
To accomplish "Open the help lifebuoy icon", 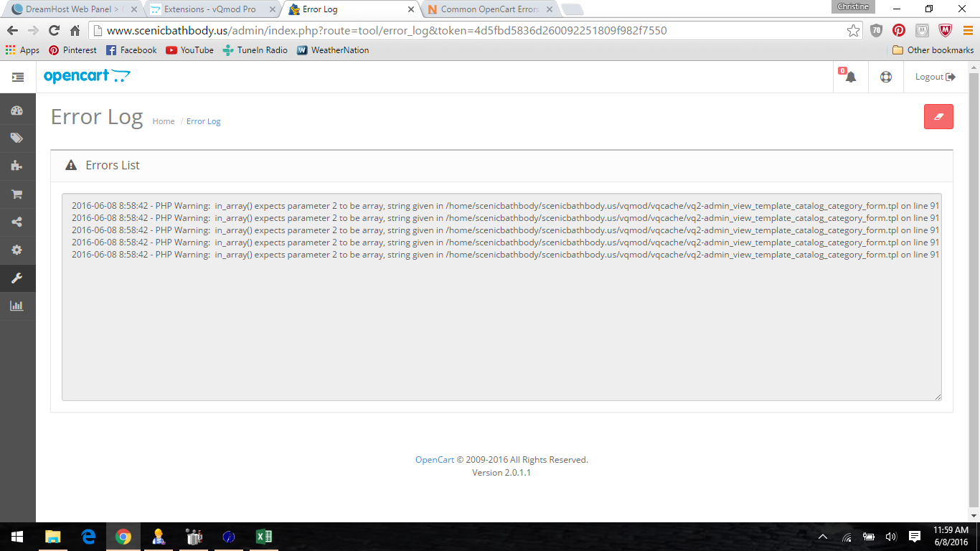I will tap(886, 77).
